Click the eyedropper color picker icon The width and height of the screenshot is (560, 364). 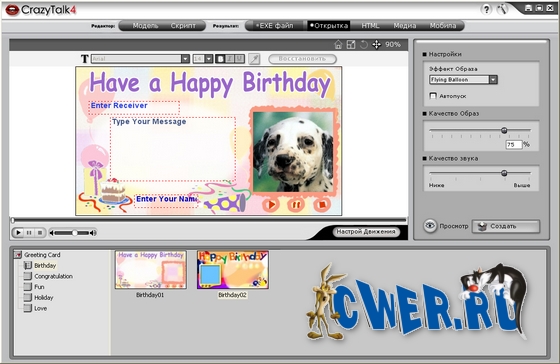(x=254, y=59)
